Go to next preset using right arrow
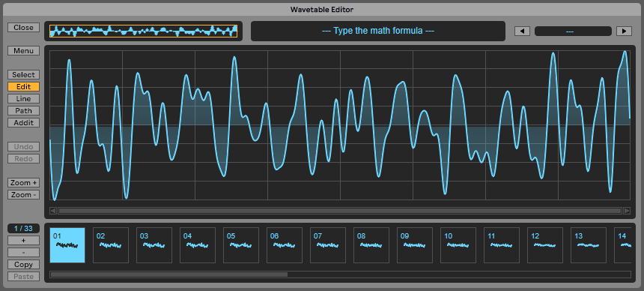 [625, 31]
